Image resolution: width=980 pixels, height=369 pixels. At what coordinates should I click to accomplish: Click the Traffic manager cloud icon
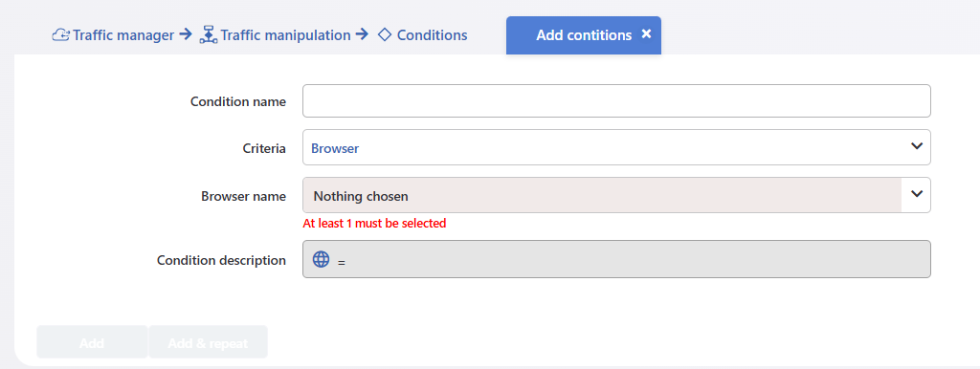click(x=60, y=35)
